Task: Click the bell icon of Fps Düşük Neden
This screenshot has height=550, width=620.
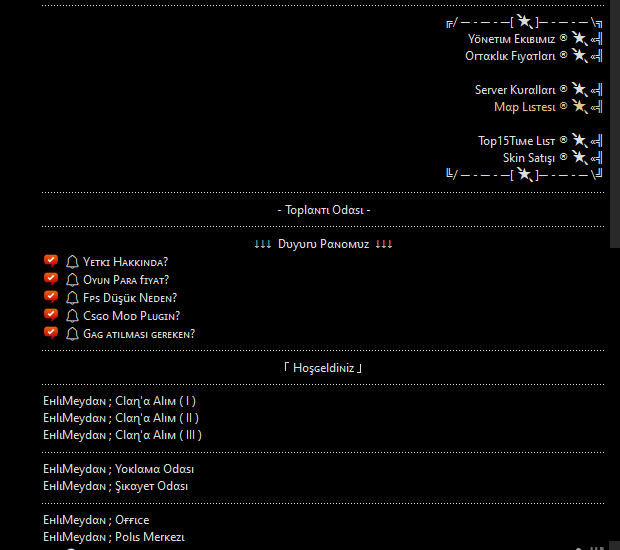Action: (x=72, y=298)
